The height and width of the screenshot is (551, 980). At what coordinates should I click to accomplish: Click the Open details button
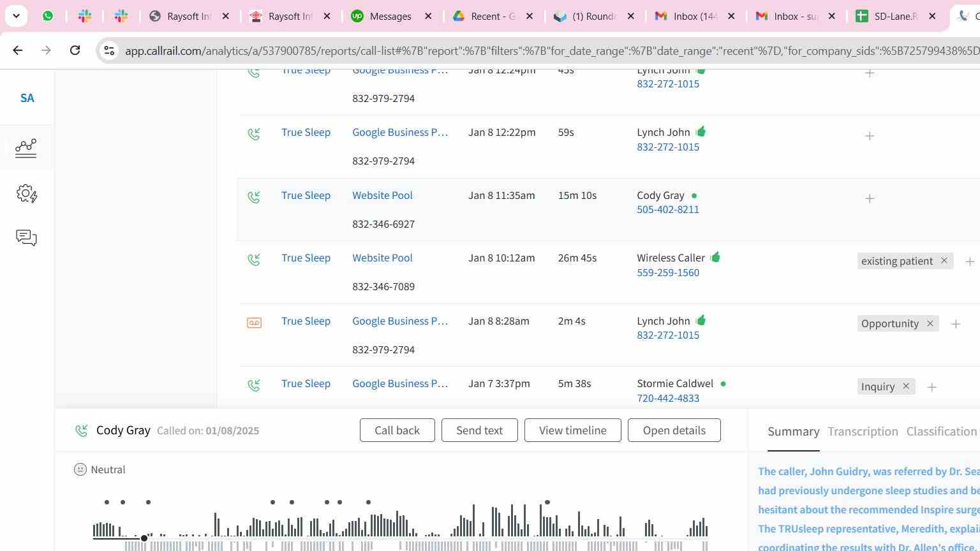tap(674, 430)
